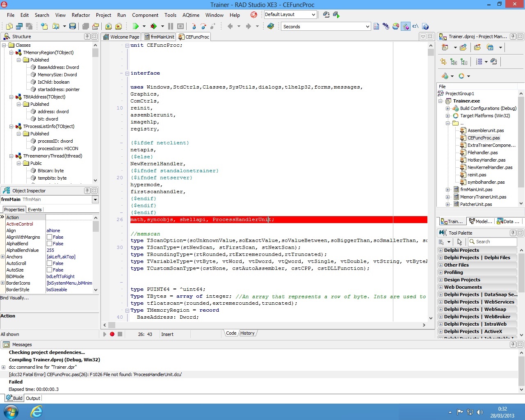The width and height of the screenshot is (525, 420).
Task: Click the blue Help question mark icon
Action: [426, 26]
